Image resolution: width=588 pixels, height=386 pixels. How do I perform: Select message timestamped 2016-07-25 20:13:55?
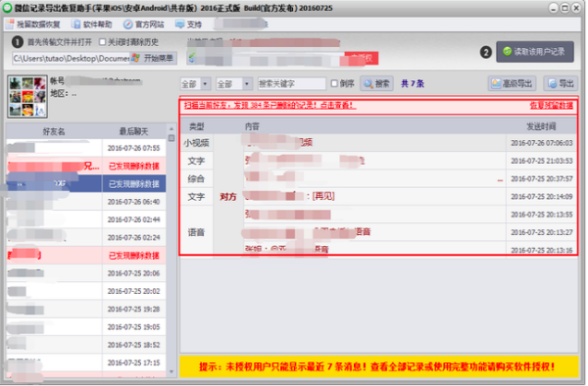[410, 215]
